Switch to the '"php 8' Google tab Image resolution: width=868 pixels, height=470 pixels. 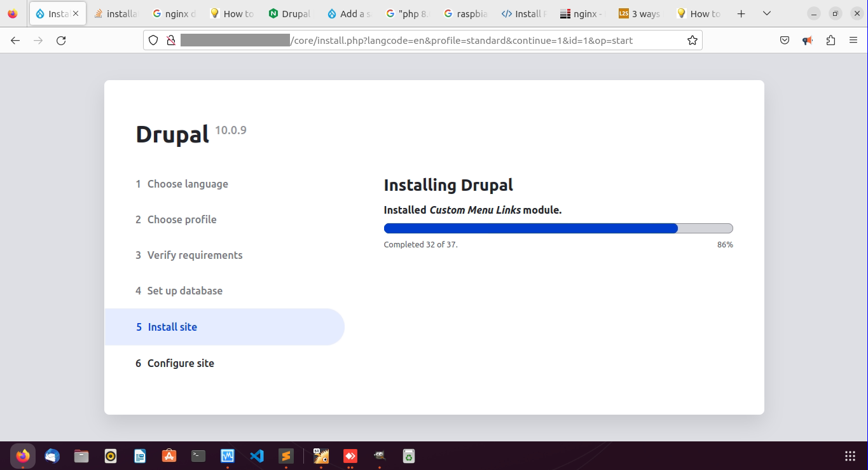point(407,13)
